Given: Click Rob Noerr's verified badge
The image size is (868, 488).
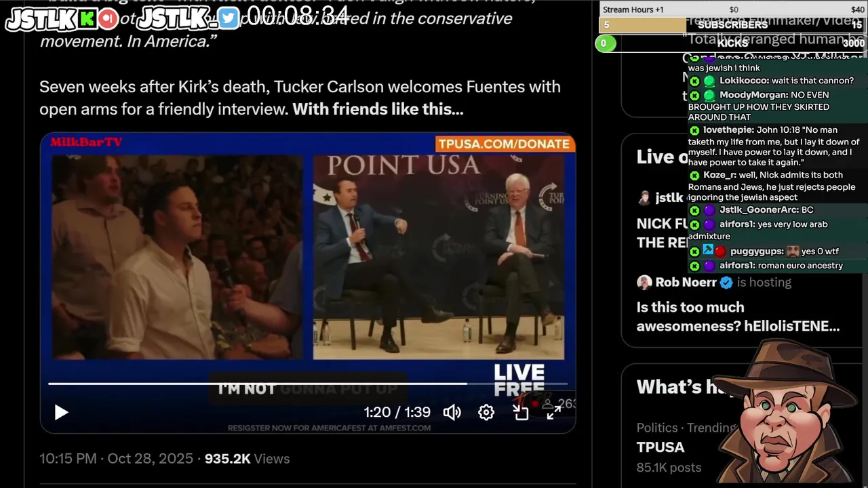Looking at the screenshot, I should [x=726, y=282].
